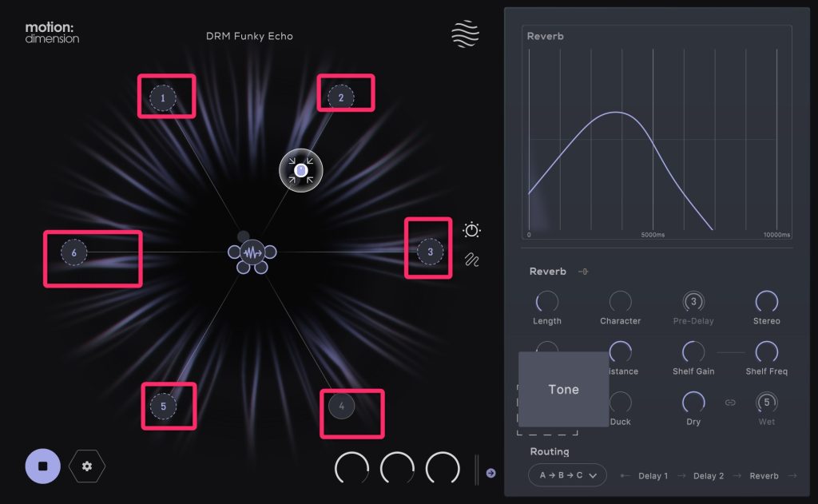Select node 4 on the motion circle
Image resolution: width=818 pixels, height=504 pixels.
click(x=342, y=407)
